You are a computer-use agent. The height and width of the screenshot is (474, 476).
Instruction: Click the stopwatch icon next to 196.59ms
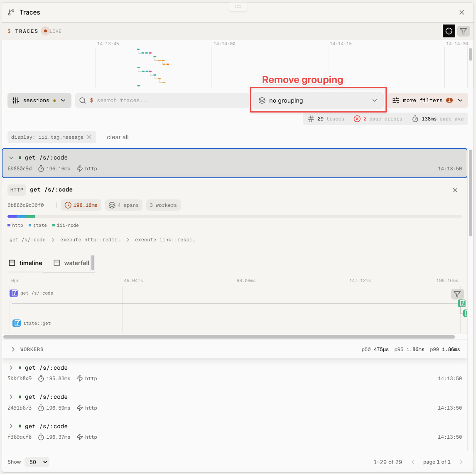click(41, 408)
